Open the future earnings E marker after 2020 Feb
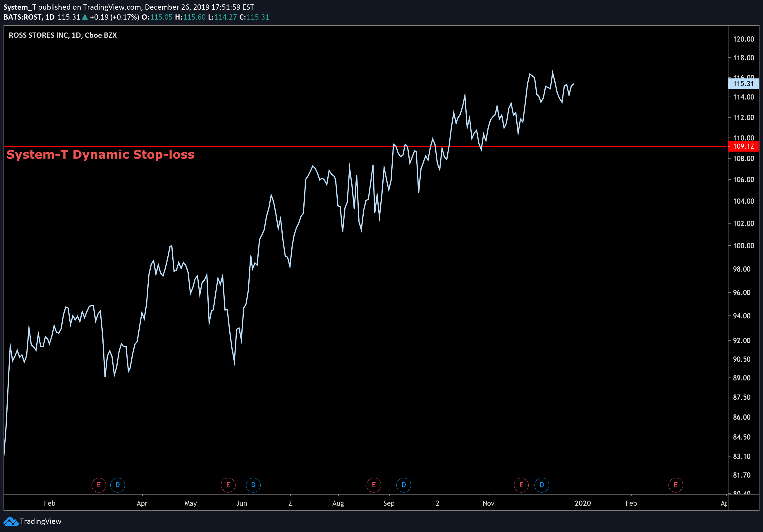 (676, 485)
